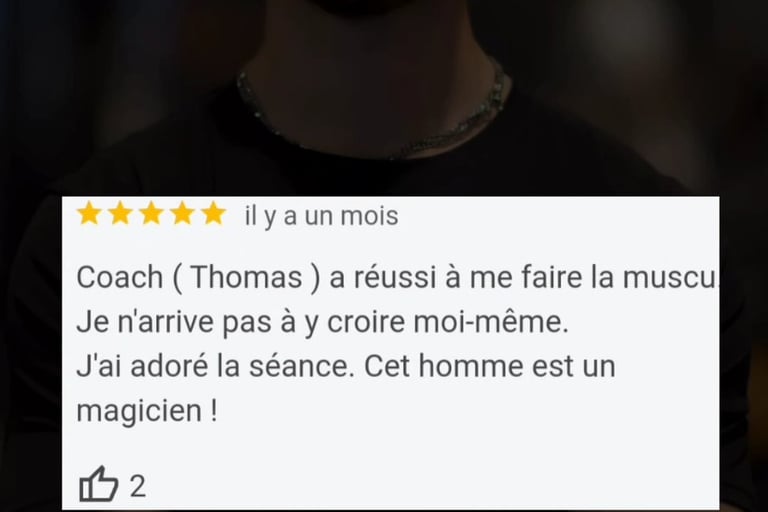
Task: Click the name "Thomas" in the review
Action: (246, 277)
